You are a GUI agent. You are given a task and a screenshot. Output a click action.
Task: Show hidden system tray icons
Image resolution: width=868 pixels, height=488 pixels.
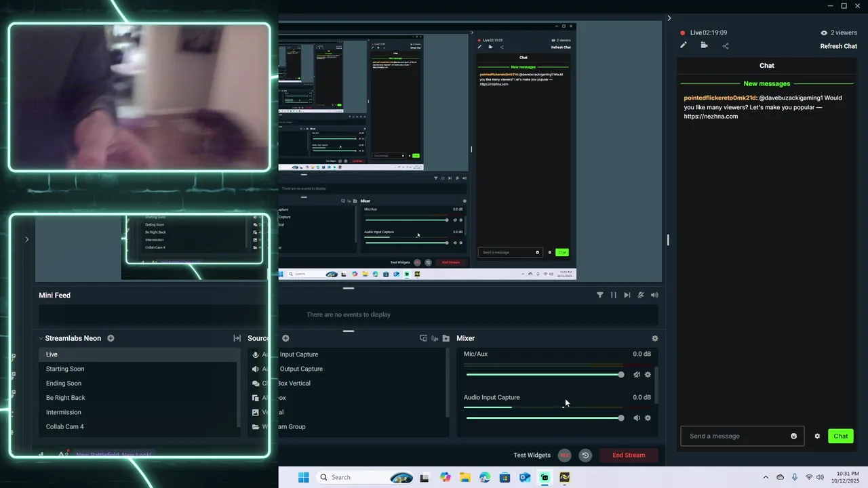pyautogui.click(x=766, y=477)
